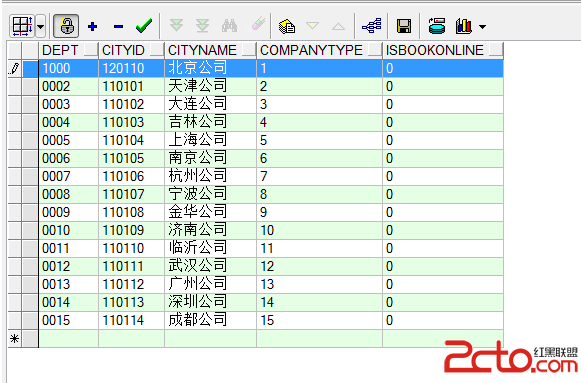The image size is (581, 383).
Task: Delete record with the minus icon
Action: pyautogui.click(x=119, y=26)
